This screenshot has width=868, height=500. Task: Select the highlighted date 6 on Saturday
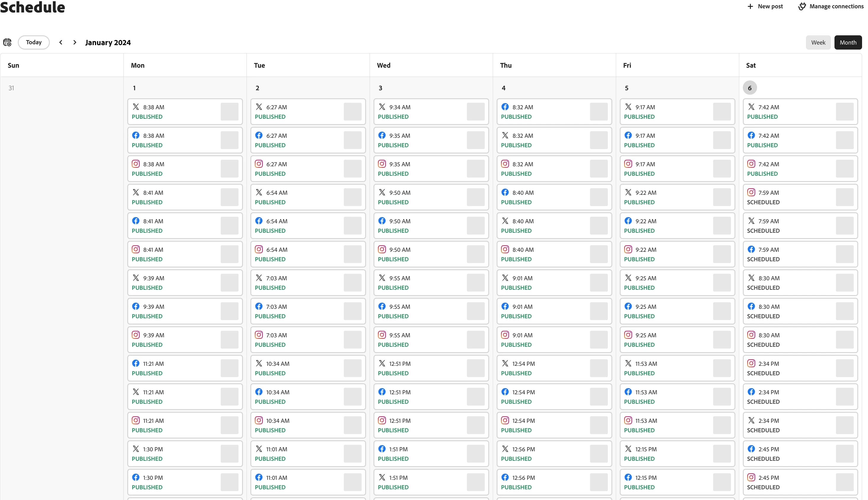[x=750, y=88]
